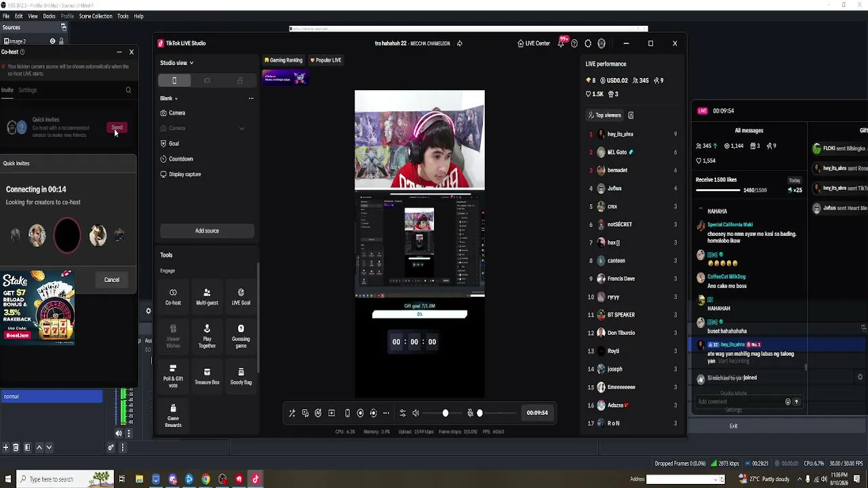Screen dimensions: 868x488
Task: Click the record icon in the bottom toolbar
Action: pyautogui.click(x=360, y=413)
